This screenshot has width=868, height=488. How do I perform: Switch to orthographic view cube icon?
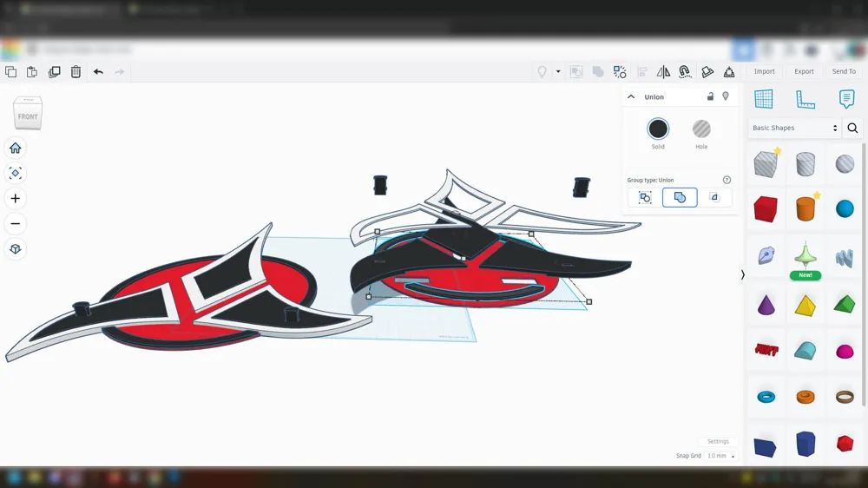[x=15, y=249]
